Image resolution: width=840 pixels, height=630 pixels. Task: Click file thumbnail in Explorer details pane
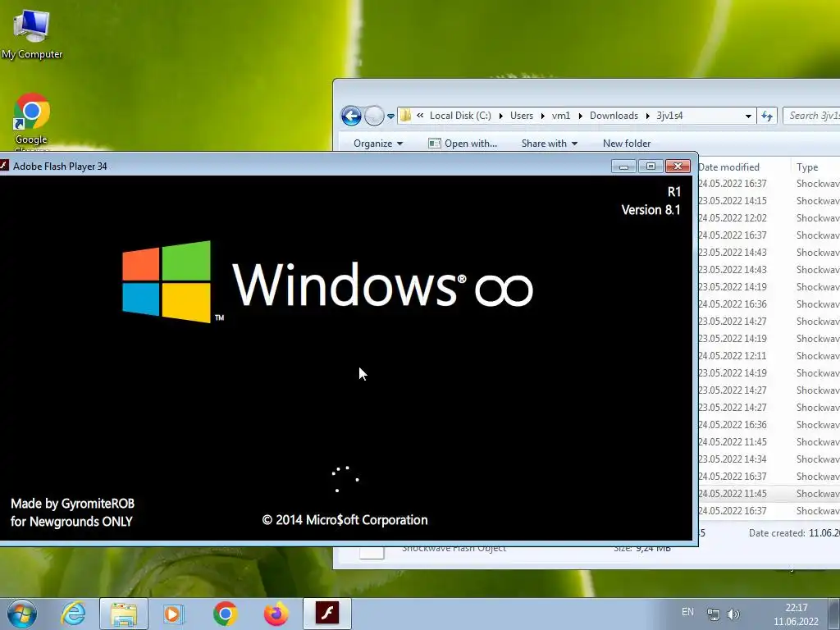pyautogui.click(x=372, y=553)
